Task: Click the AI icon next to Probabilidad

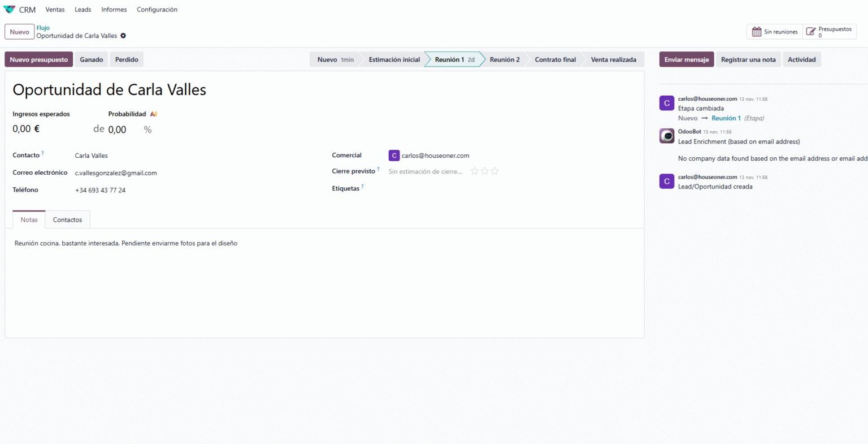Action: coord(153,114)
